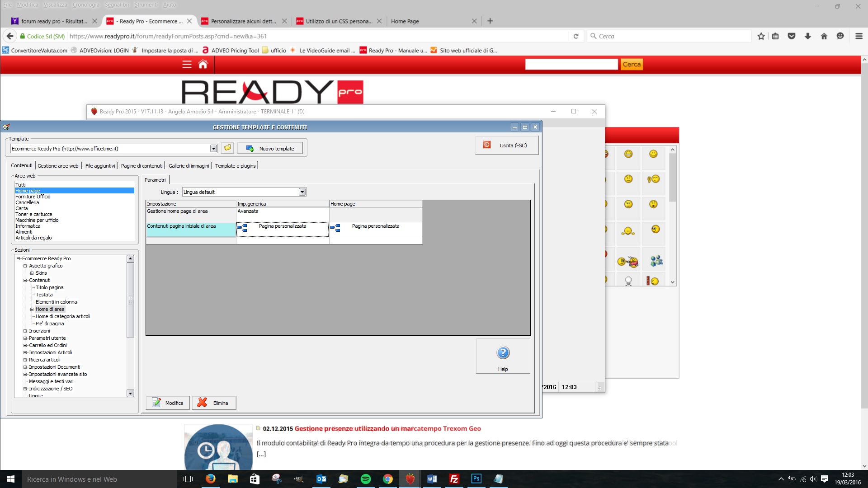Select Pie' di pagina tree item
Image resolution: width=868 pixels, height=488 pixels.
pyautogui.click(x=50, y=324)
